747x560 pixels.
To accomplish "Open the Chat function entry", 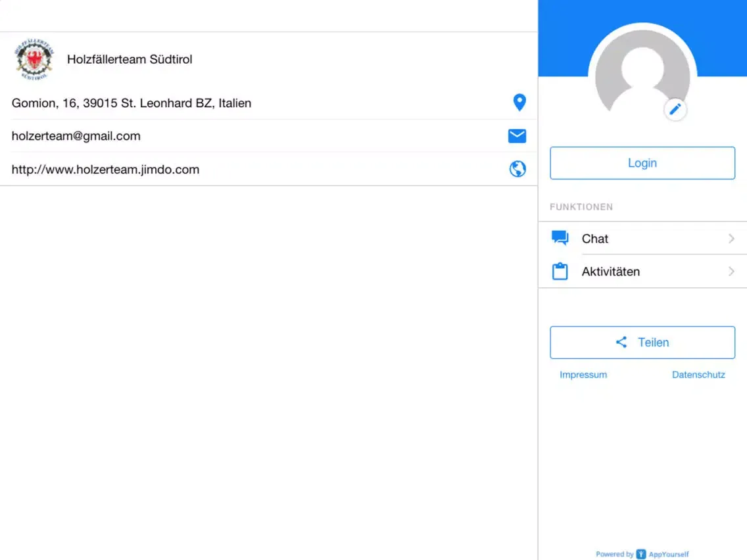I will click(x=642, y=238).
